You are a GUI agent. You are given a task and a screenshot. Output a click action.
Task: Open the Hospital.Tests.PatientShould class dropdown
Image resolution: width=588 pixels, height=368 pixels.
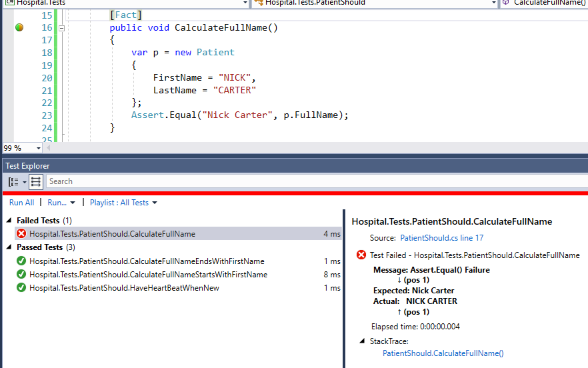tap(493, 3)
